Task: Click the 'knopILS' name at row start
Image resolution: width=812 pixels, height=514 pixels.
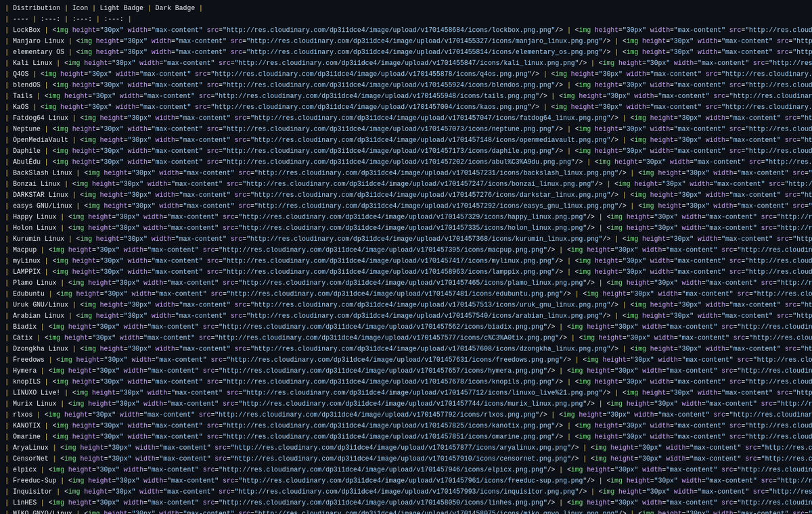Action: [26, 381]
